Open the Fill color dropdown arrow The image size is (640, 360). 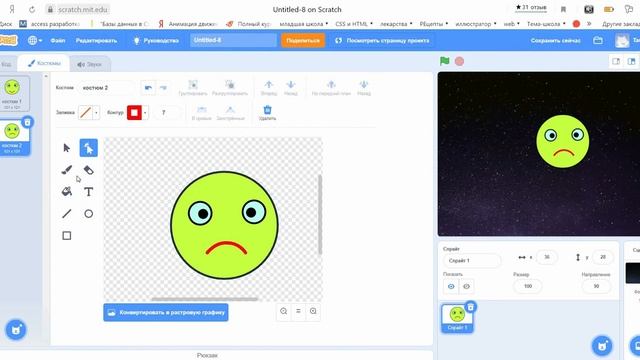click(96, 112)
